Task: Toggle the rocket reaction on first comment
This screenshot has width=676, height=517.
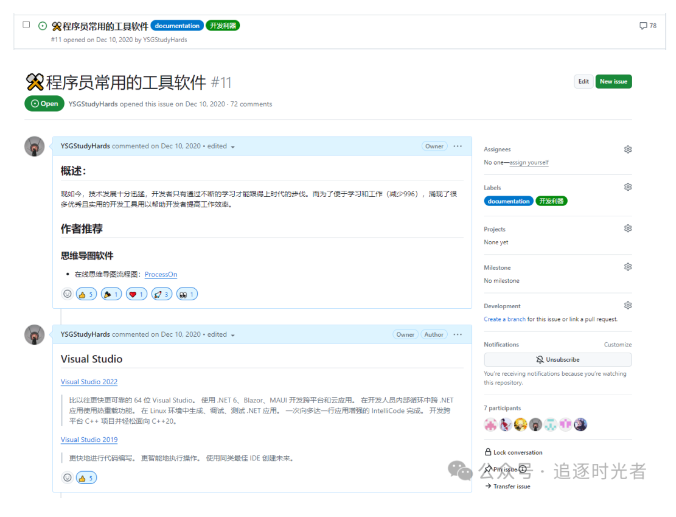Action: (x=162, y=294)
